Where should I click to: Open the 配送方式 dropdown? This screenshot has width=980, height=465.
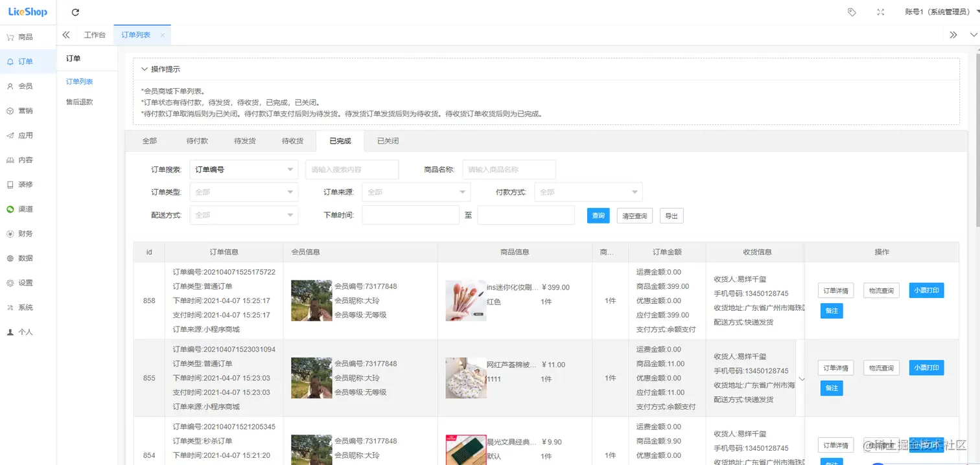(x=244, y=215)
